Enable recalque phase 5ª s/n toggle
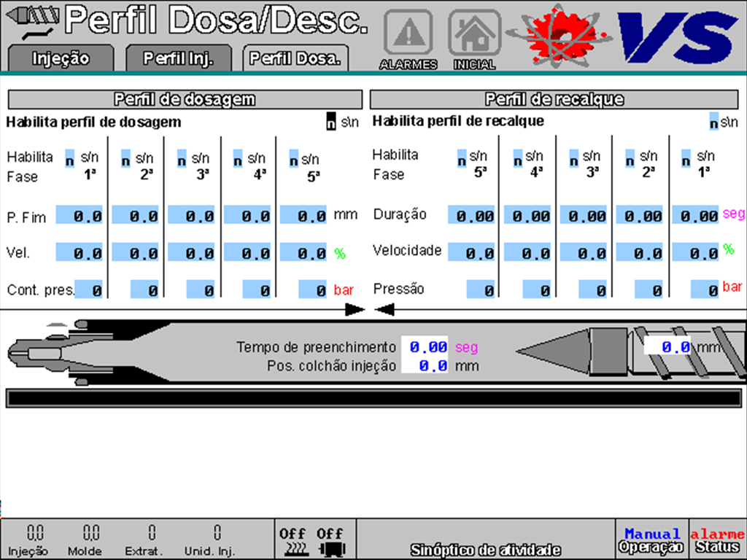This screenshot has height=560, width=747. click(462, 157)
